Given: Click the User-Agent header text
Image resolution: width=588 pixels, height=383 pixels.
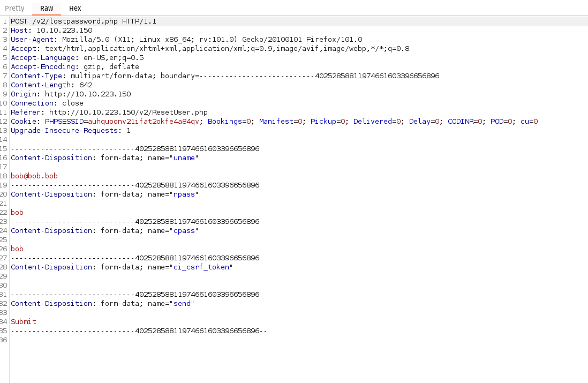Looking at the screenshot, I should 32,39.
